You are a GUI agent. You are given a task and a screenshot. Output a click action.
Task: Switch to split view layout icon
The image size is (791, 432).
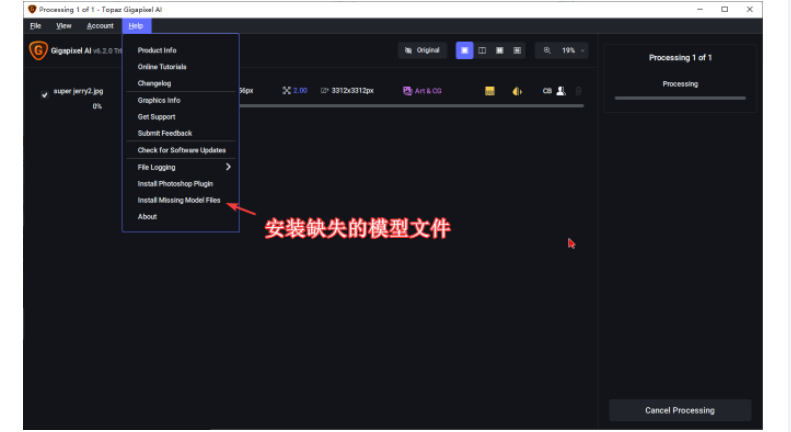pyautogui.click(x=482, y=50)
